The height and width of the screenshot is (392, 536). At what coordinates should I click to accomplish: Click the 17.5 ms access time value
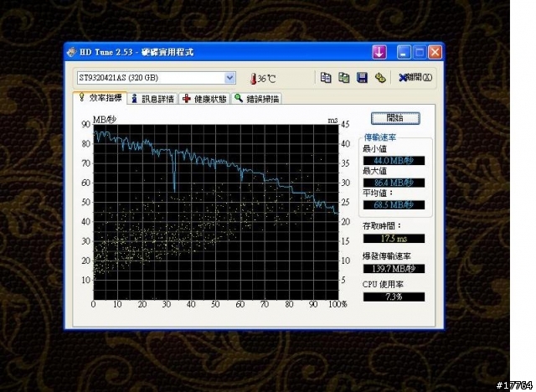pyautogui.click(x=394, y=239)
